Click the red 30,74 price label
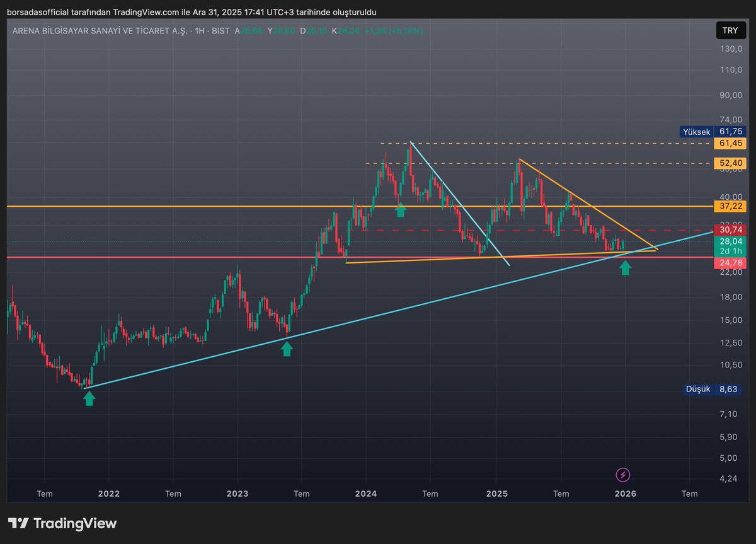 (731, 230)
